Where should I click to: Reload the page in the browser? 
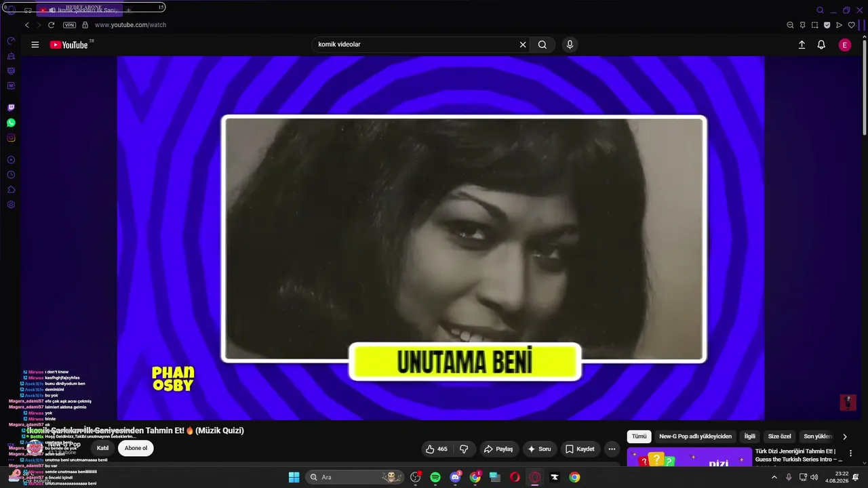51,25
